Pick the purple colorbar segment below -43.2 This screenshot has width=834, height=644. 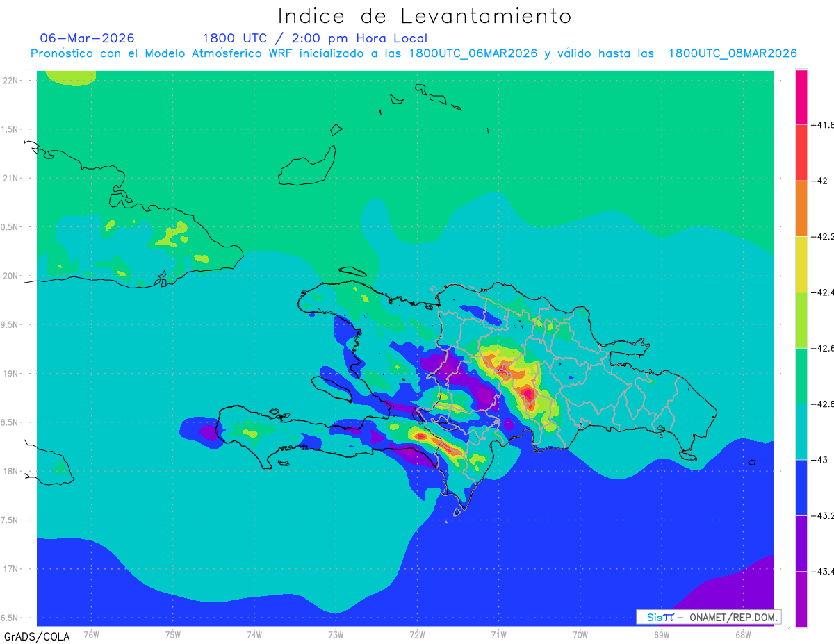point(801,543)
